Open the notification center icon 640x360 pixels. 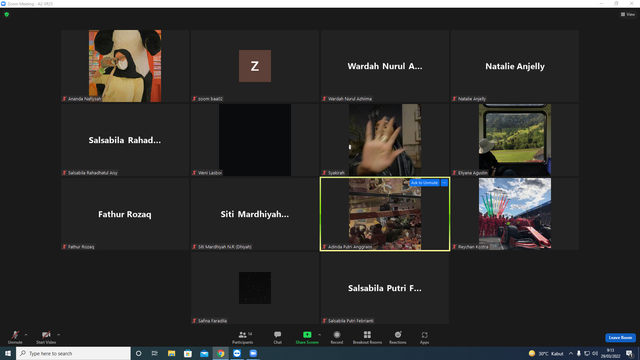(x=629, y=353)
